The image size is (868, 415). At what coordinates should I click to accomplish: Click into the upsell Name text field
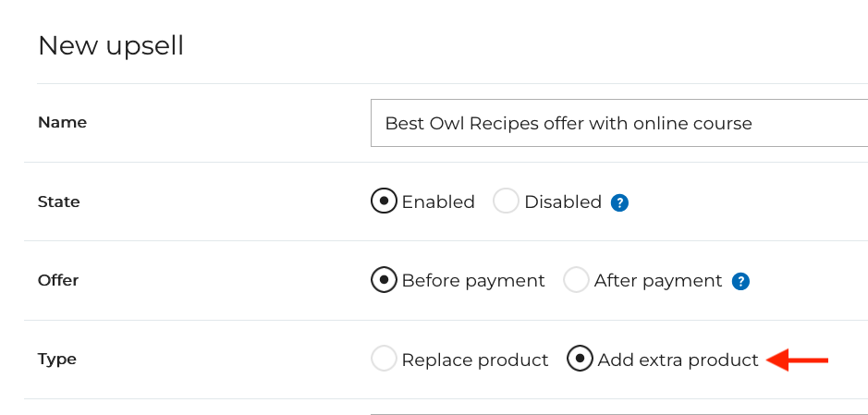(617, 123)
